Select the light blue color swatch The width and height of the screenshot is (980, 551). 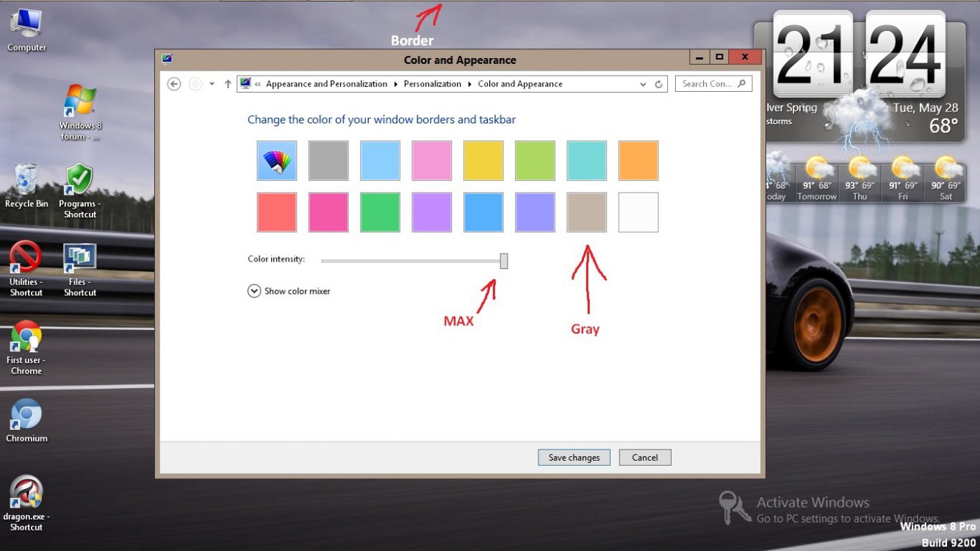point(380,161)
